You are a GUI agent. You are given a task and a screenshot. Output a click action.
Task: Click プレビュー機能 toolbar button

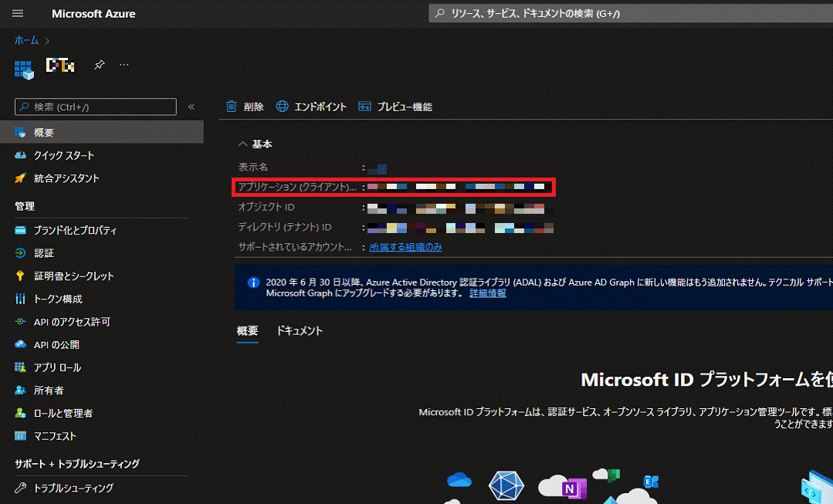tap(395, 107)
